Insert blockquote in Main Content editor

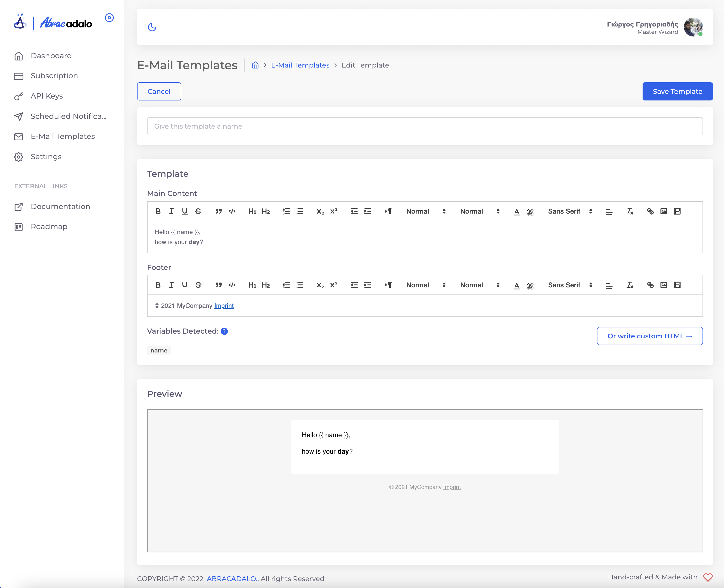point(219,211)
